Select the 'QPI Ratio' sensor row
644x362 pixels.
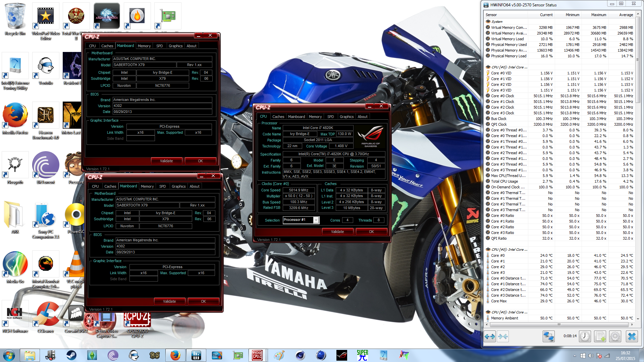[559, 238]
